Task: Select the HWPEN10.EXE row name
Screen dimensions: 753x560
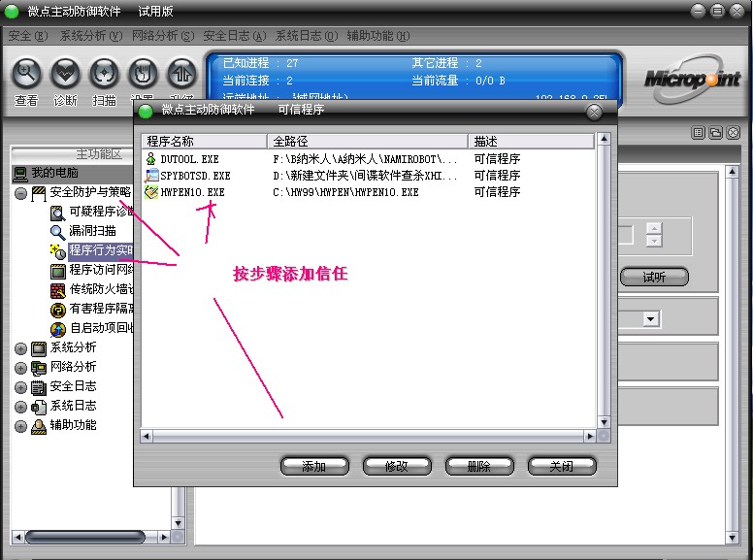Action: pos(192,192)
